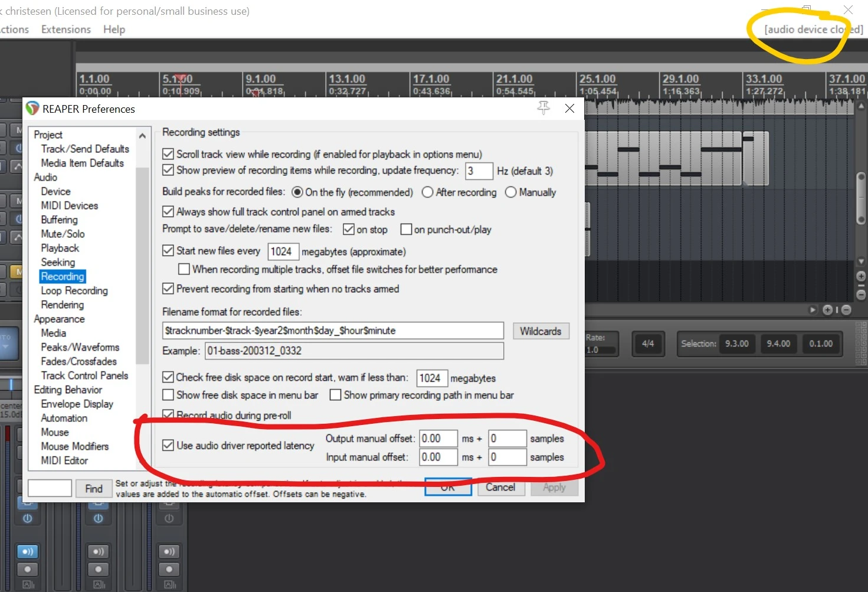Click horizontal zoom out minus icon

[846, 310]
